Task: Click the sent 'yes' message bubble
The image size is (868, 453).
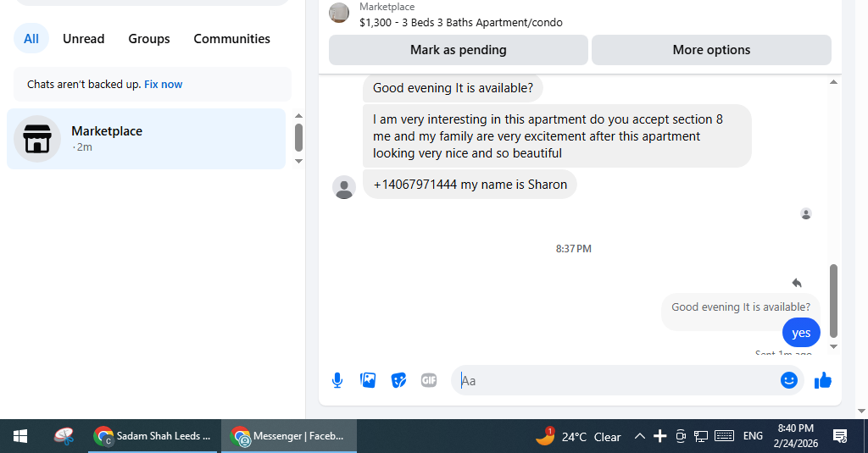Action: click(801, 333)
